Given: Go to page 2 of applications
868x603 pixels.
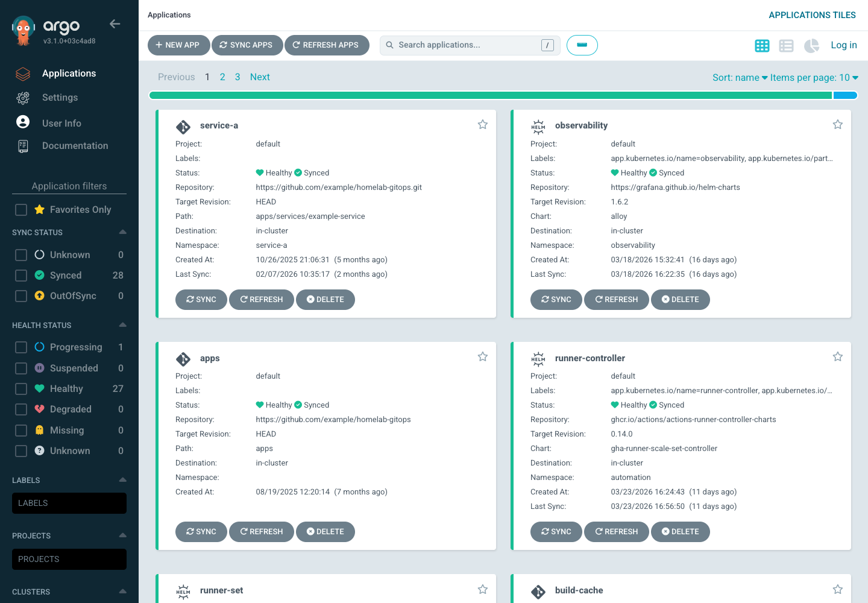Looking at the screenshot, I should [222, 77].
